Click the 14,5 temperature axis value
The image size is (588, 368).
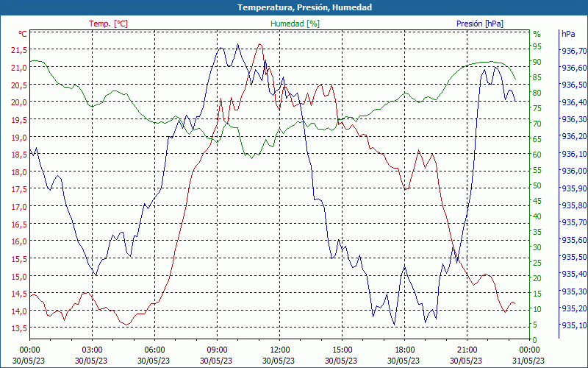click(19, 294)
